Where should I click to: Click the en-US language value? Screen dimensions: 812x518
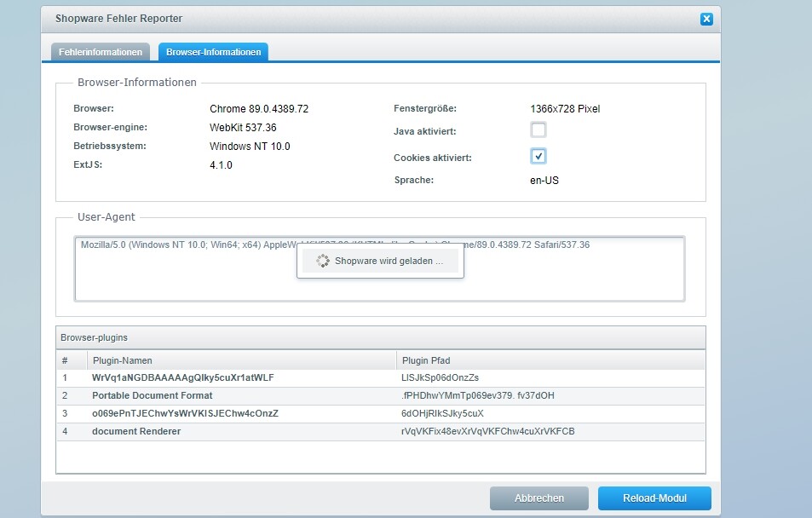coord(544,181)
